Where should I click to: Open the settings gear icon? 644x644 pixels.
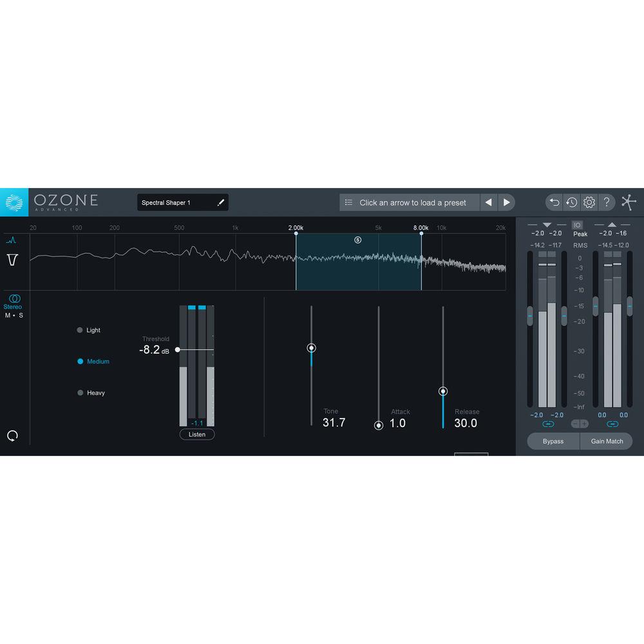click(x=589, y=202)
